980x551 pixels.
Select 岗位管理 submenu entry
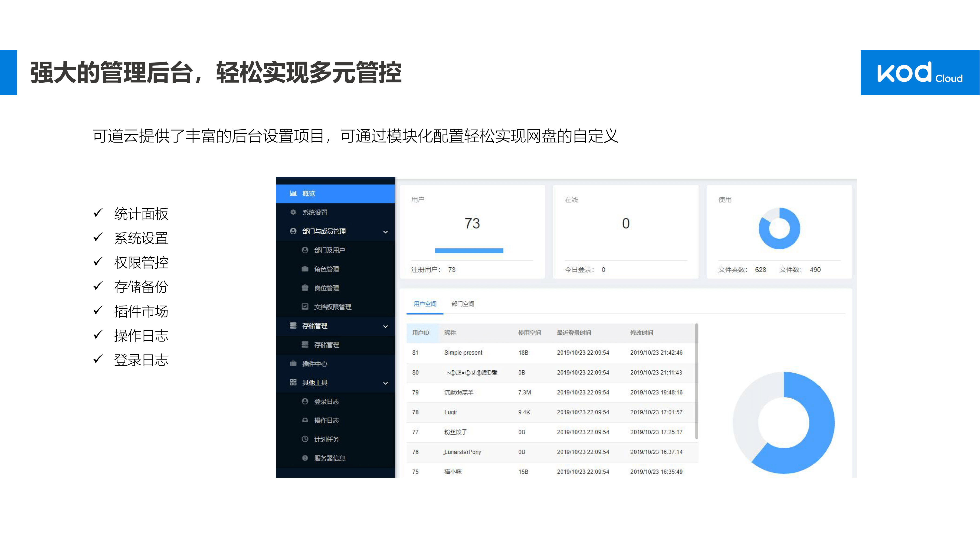[x=335, y=288]
